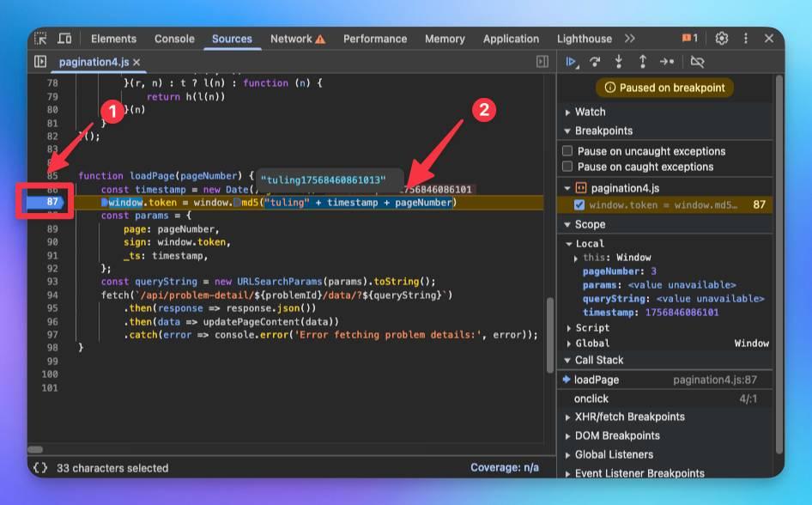Open the Performance tab
The height and width of the screenshot is (505, 812).
[x=375, y=39]
